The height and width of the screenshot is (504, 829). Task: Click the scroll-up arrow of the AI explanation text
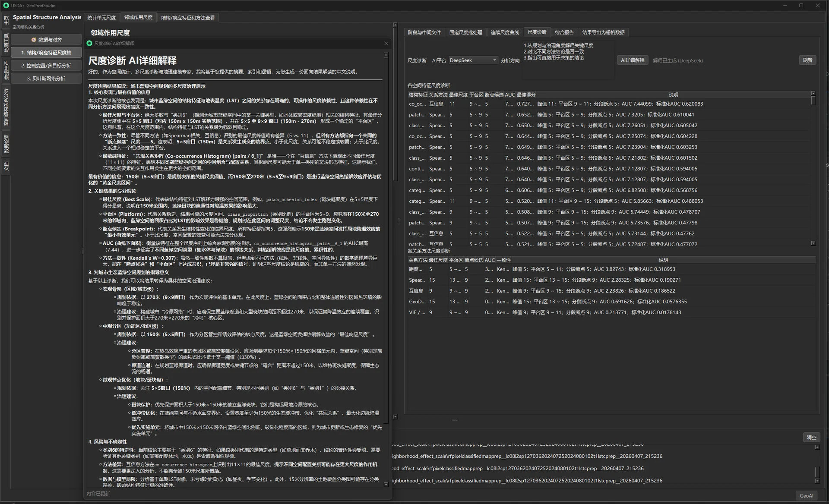click(386, 55)
